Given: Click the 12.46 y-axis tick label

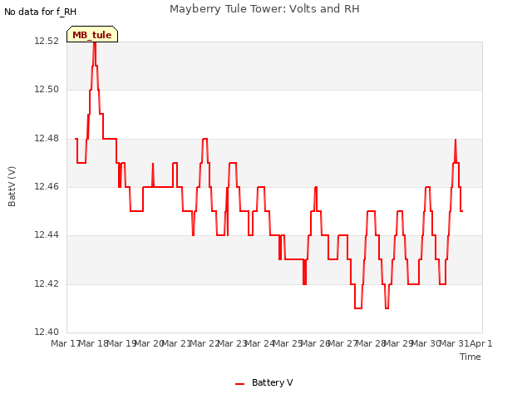Looking at the screenshot, I should click(x=47, y=186).
